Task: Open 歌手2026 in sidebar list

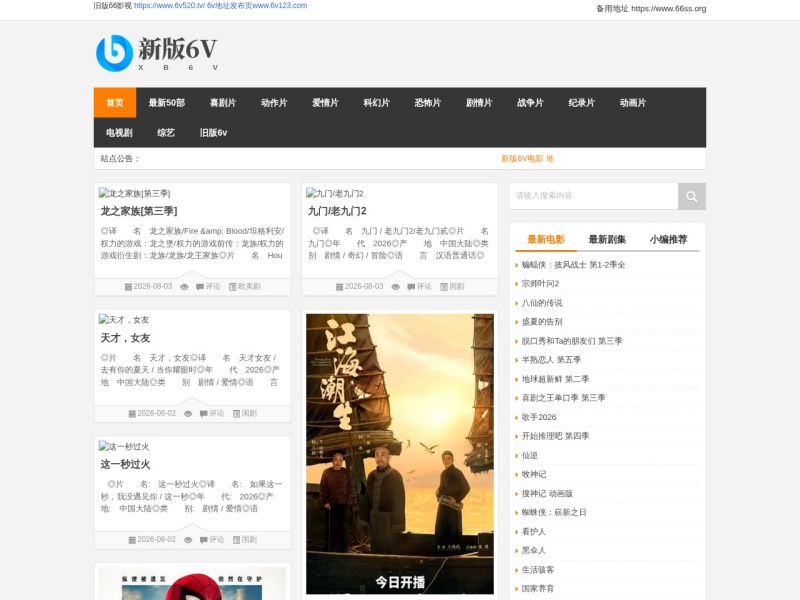Action: click(539, 417)
